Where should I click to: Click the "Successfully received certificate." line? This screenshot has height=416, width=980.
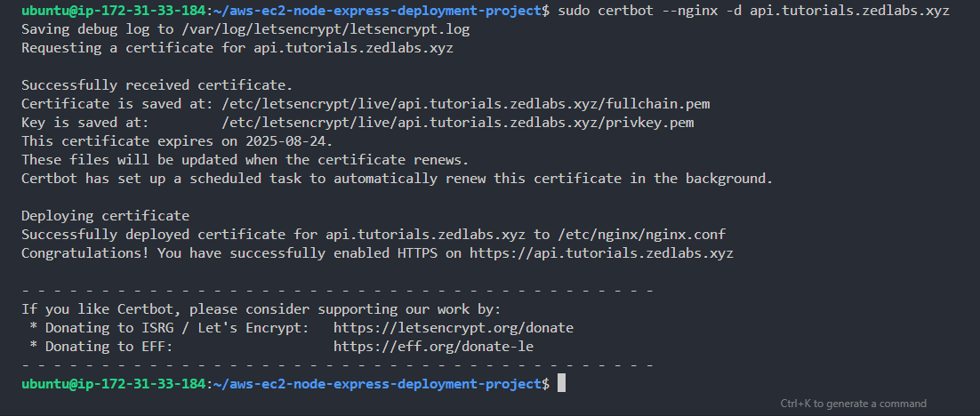click(157, 85)
